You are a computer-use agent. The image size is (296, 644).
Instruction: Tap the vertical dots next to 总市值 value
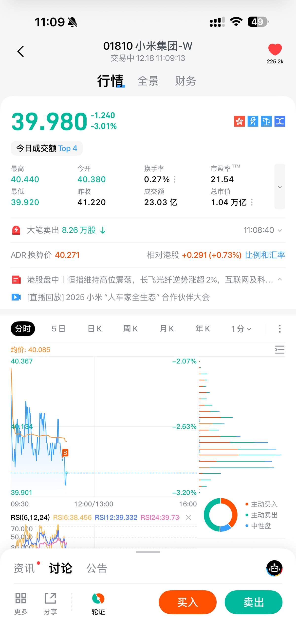pyautogui.click(x=252, y=202)
